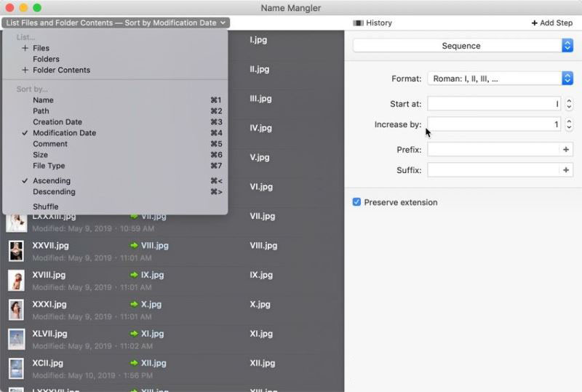Screen dimensions: 582x392
Task: Click the Increase by stepper arrows
Action: click(x=569, y=124)
